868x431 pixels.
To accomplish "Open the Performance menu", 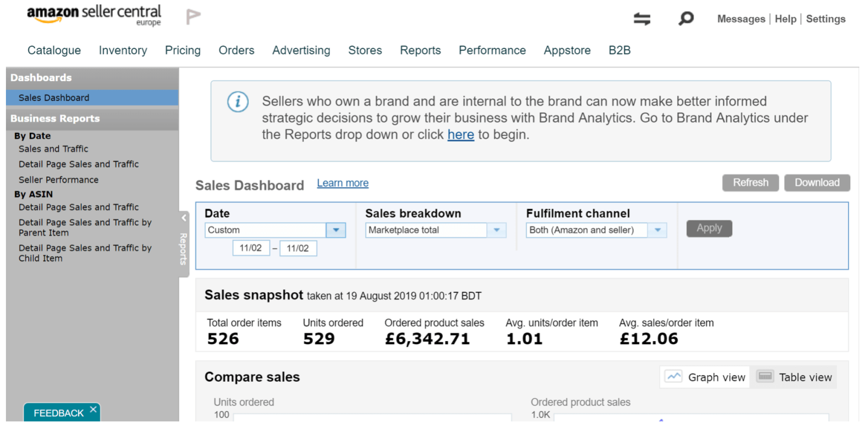I will pyautogui.click(x=493, y=50).
